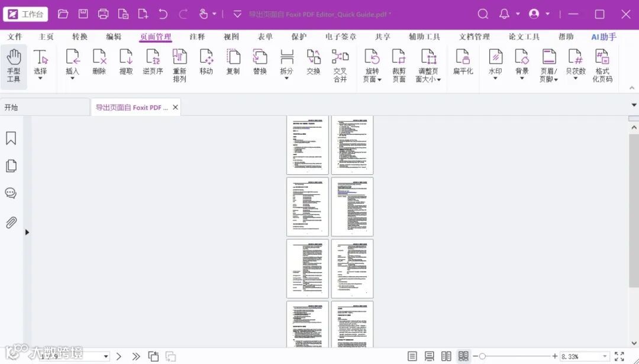This screenshot has width=639, height=364.
Task: Open the Attachments panel paperclip icon
Action: [11, 222]
